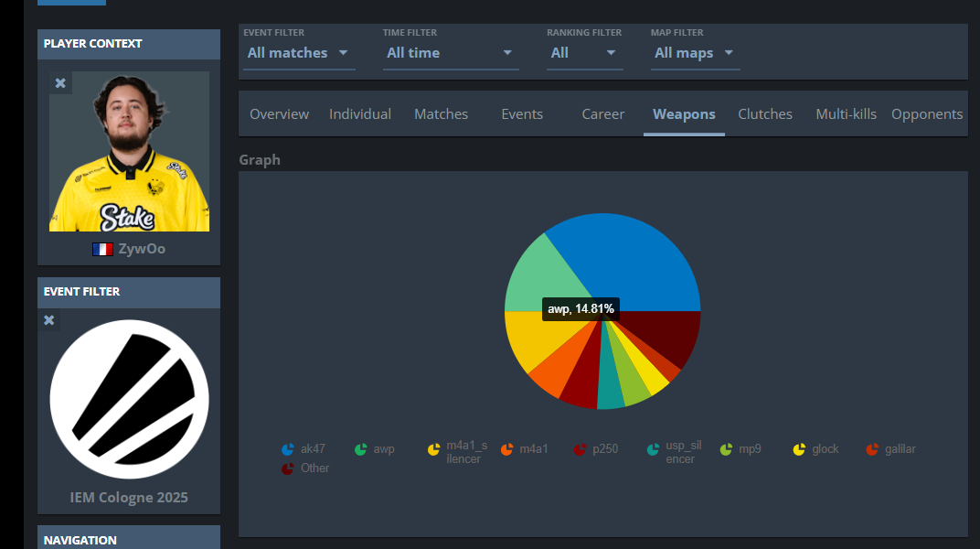The width and height of the screenshot is (980, 549).
Task: Open ZywOo player name link
Action: (x=142, y=249)
